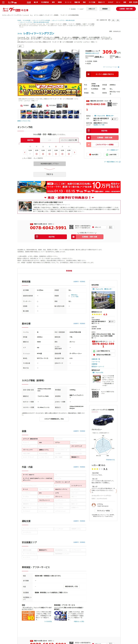Open the hamburger menu in the header
This screenshot has width=138, height=644.
point(3,2)
